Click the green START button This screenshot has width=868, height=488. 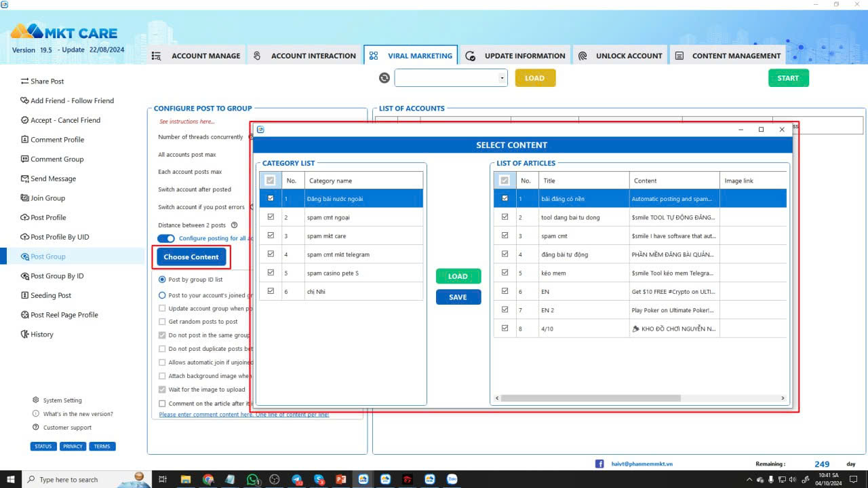pyautogui.click(x=788, y=78)
